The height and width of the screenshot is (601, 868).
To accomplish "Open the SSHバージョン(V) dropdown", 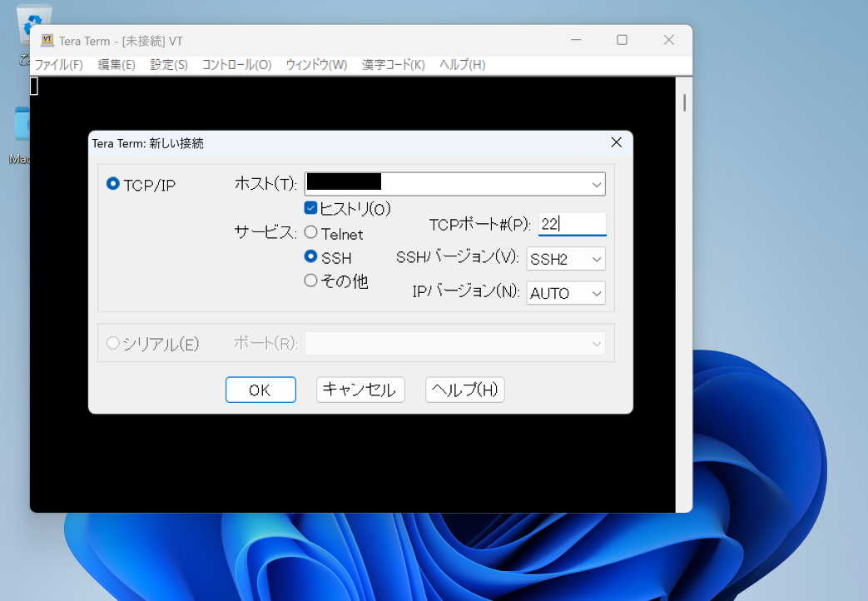I will [x=566, y=259].
